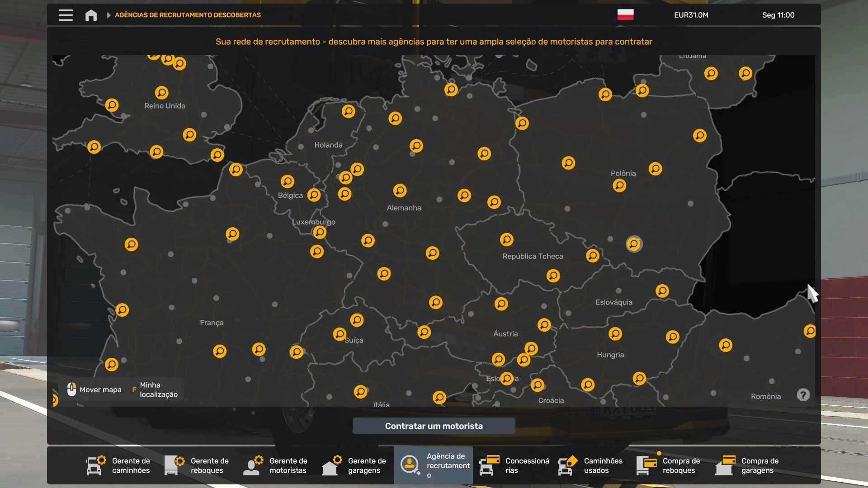Open the hamburger main menu

pyautogui.click(x=66, y=15)
